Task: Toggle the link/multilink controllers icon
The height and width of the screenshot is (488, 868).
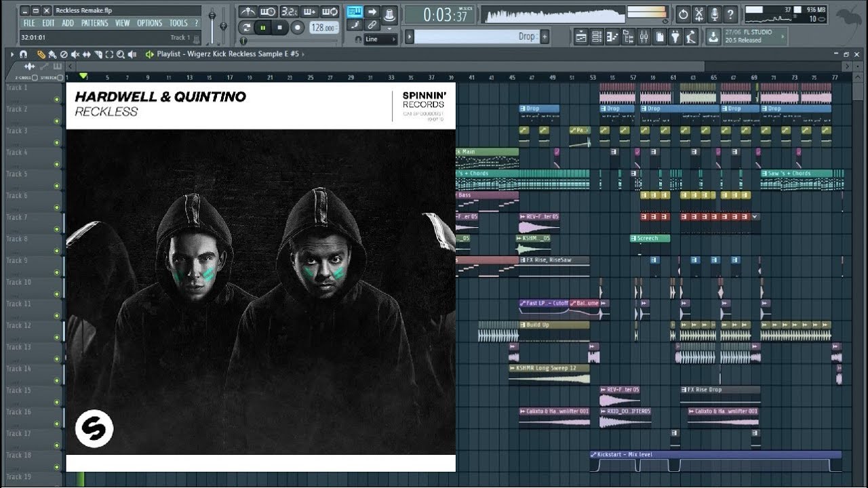Action: point(372,25)
